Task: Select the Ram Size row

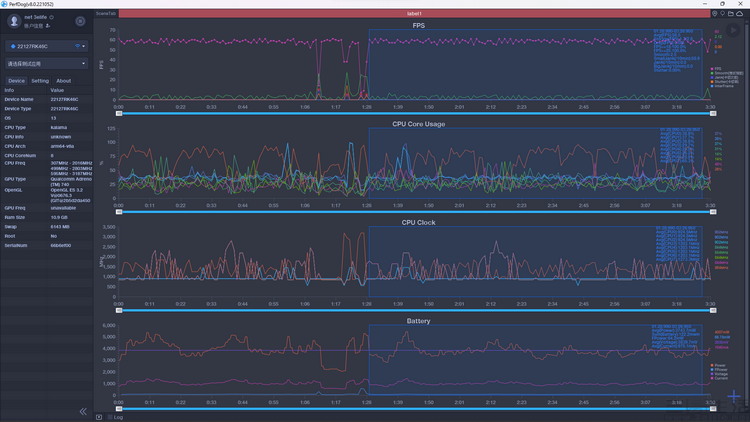Action: 47,217
